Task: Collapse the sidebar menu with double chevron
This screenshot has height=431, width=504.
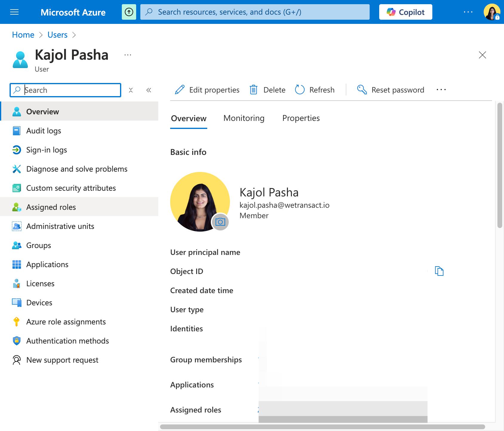Action: 149,90
